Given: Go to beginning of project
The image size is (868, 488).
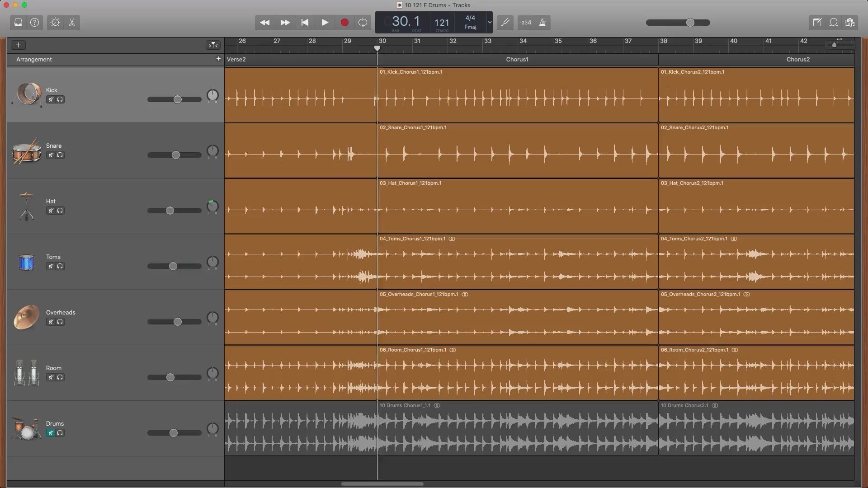Looking at the screenshot, I should point(305,23).
